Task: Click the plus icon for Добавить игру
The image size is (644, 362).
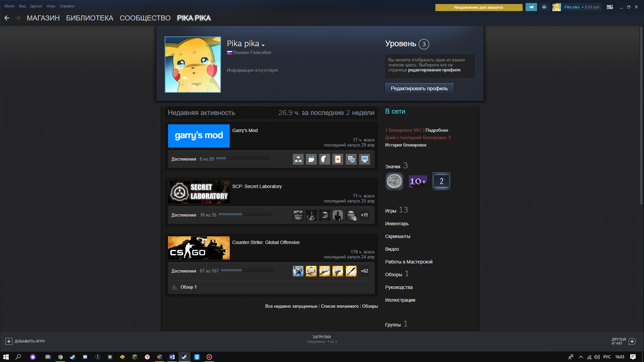Action: click(x=9, y=341)
